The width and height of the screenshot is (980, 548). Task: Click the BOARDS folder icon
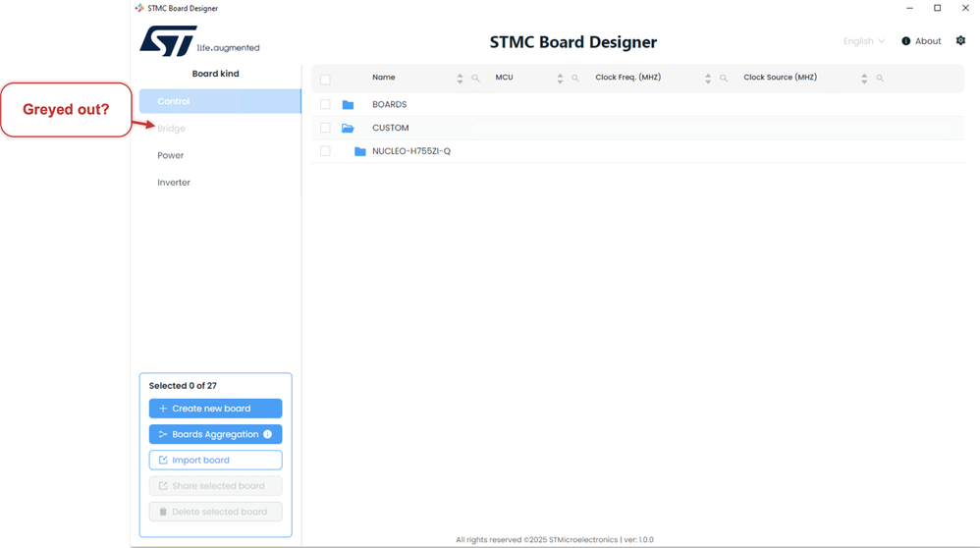(x=349, y=104)
